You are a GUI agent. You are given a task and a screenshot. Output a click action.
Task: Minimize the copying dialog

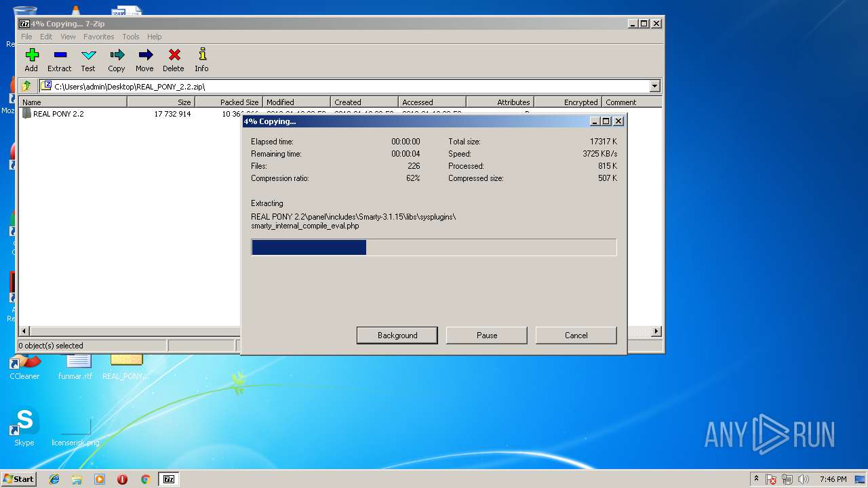(595, 121)
